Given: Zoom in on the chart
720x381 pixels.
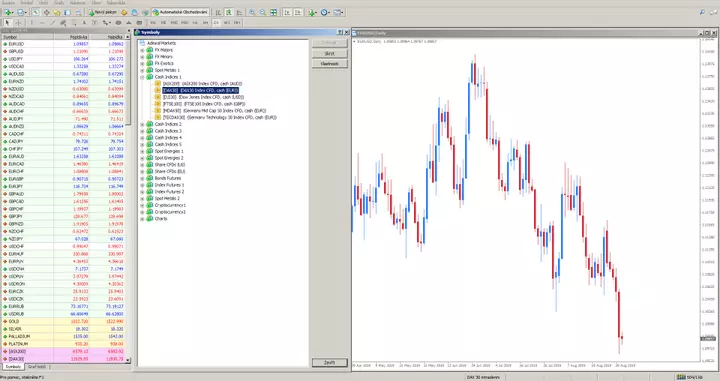Looking at the screenshot, I should point(252,12).
